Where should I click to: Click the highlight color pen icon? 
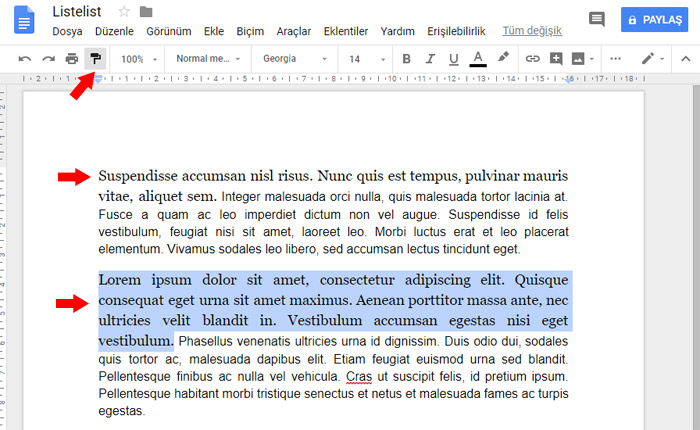point(503,59)
